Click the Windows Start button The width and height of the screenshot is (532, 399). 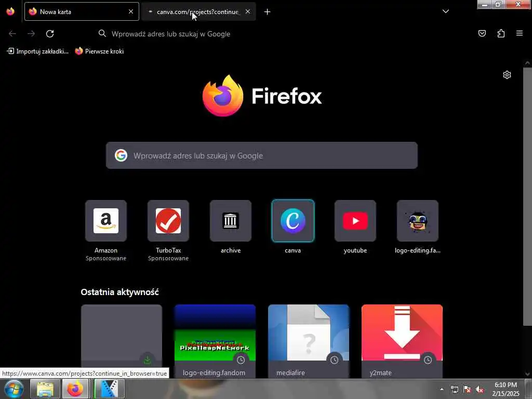[x=14, y=389]
